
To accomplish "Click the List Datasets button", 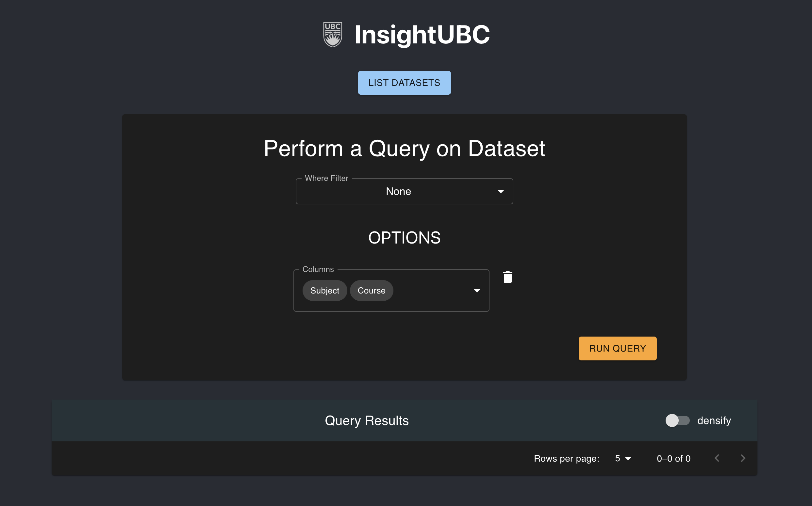I will pyautogui.click(x=404, y=83).
